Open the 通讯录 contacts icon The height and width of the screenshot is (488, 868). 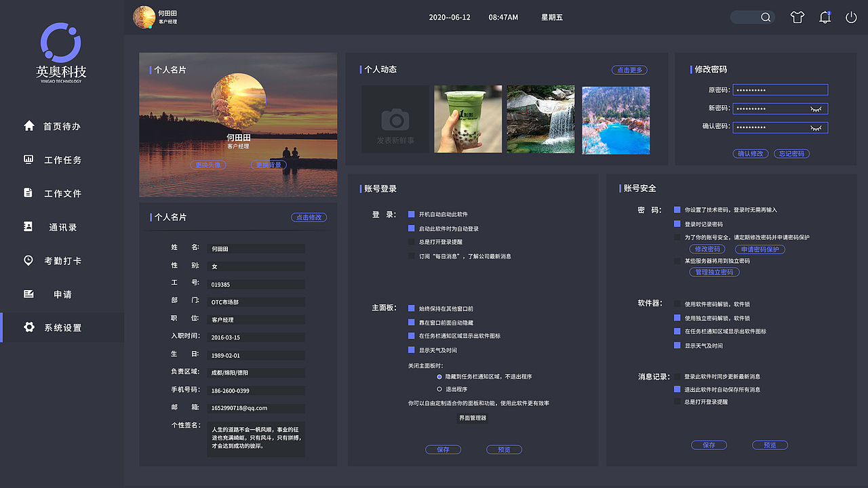[x=28, y=227]
